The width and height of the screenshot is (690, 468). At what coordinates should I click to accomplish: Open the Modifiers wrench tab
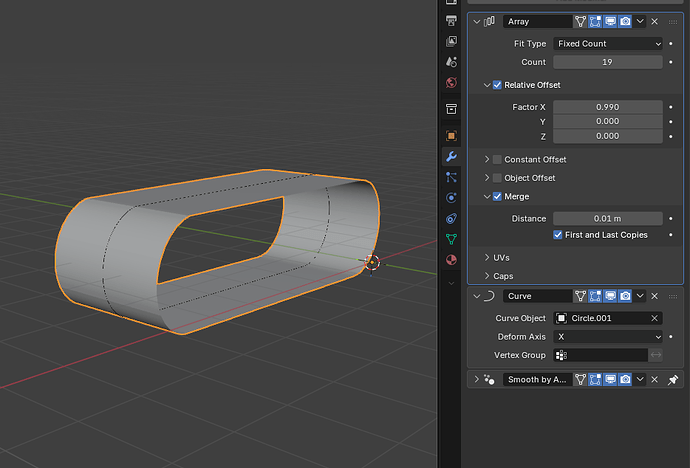coord(451,156)
